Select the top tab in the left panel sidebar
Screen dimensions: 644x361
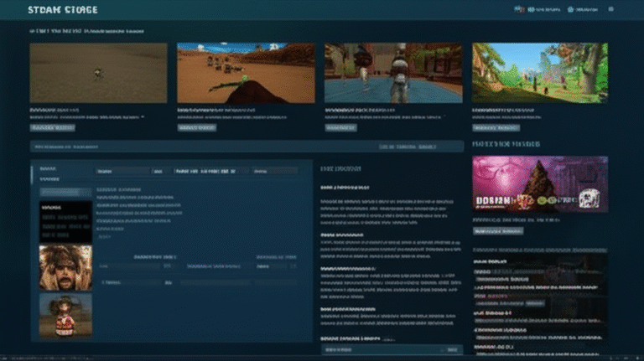point(49,170)
